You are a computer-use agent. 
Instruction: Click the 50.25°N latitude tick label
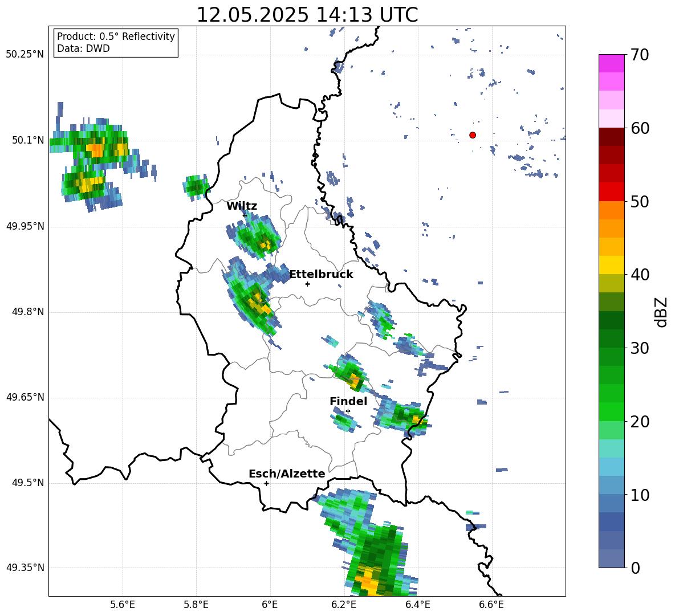coord(25,55)
